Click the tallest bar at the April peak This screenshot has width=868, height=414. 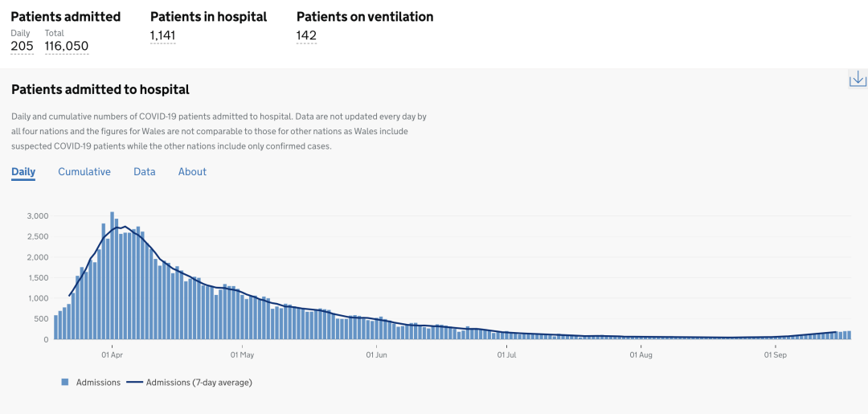tap(112, 273)
